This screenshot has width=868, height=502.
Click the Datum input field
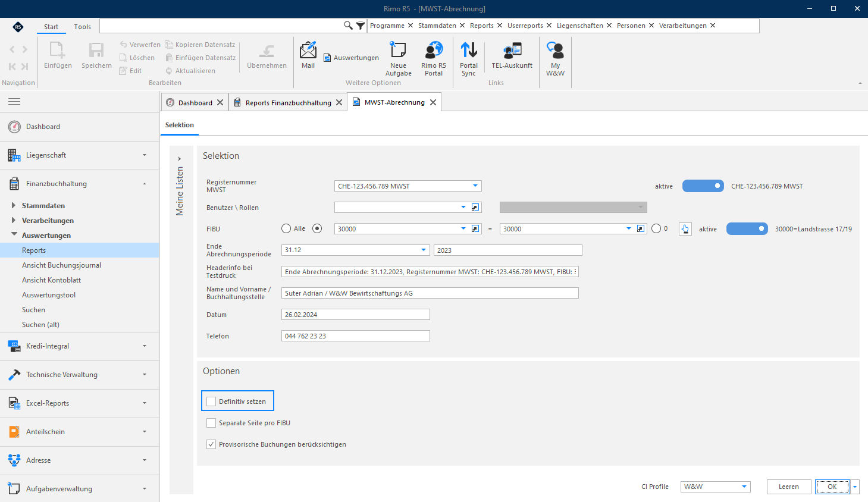356,315
